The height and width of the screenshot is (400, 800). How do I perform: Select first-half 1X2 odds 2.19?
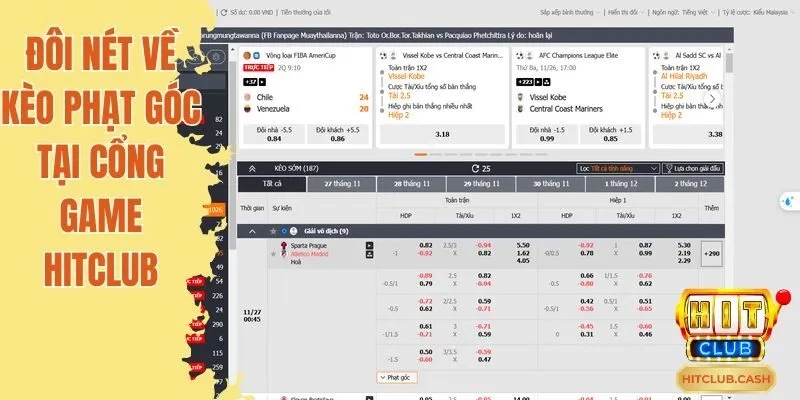(x=684, y=253)
